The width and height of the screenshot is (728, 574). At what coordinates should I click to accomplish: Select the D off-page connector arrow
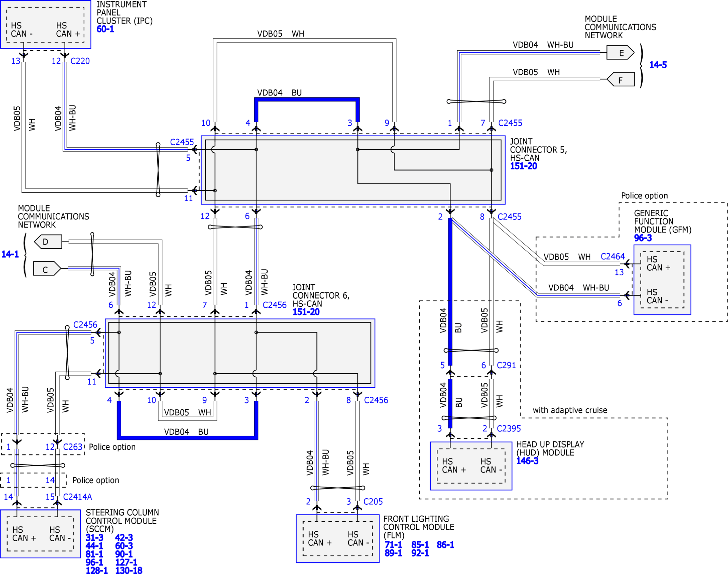48,242
